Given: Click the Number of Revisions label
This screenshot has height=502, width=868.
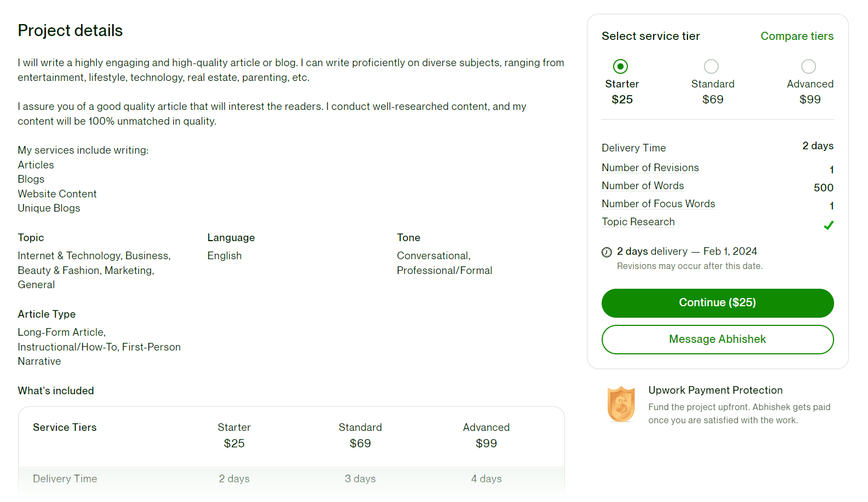Looking at the screenshot, I should [650, 168].
